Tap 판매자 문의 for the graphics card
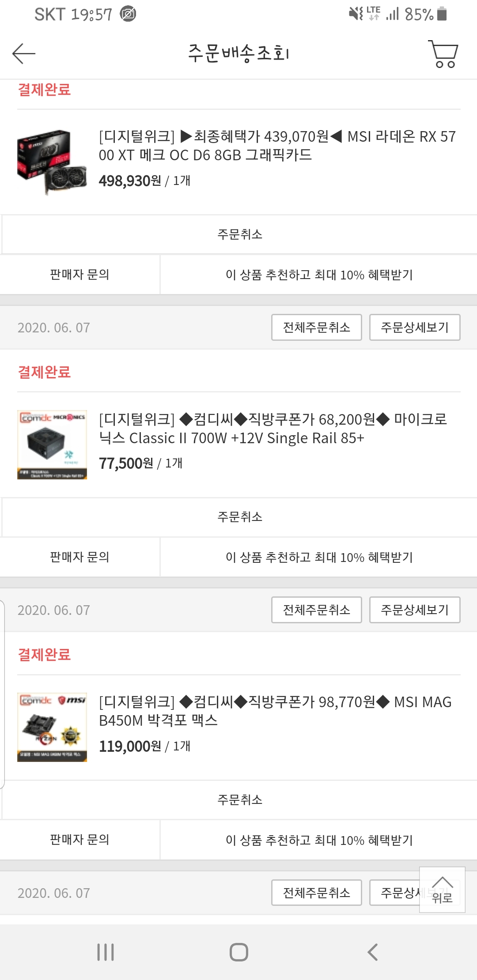This screenshot has width=477, height=980. point(80,275)
